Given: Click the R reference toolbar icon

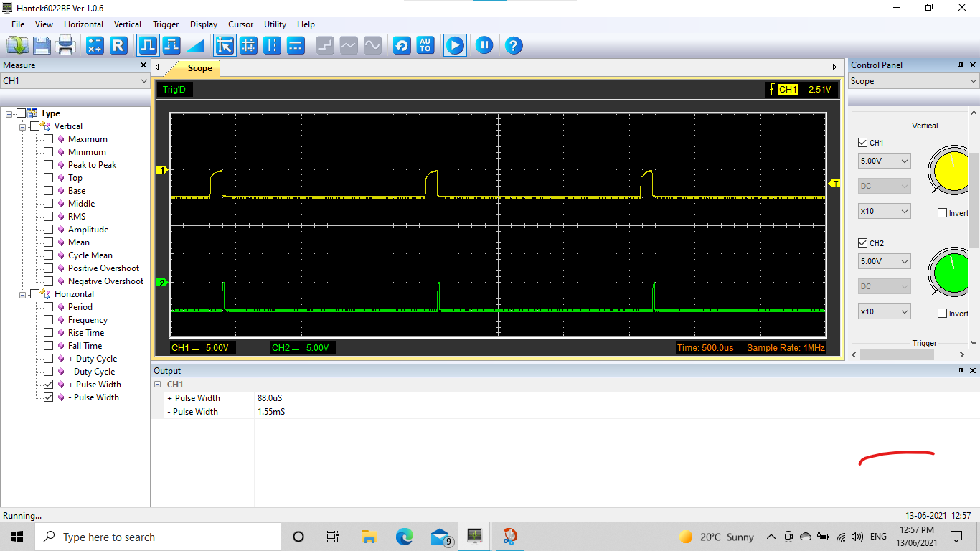Looking at the screenshot, I should tap(118, 46).
